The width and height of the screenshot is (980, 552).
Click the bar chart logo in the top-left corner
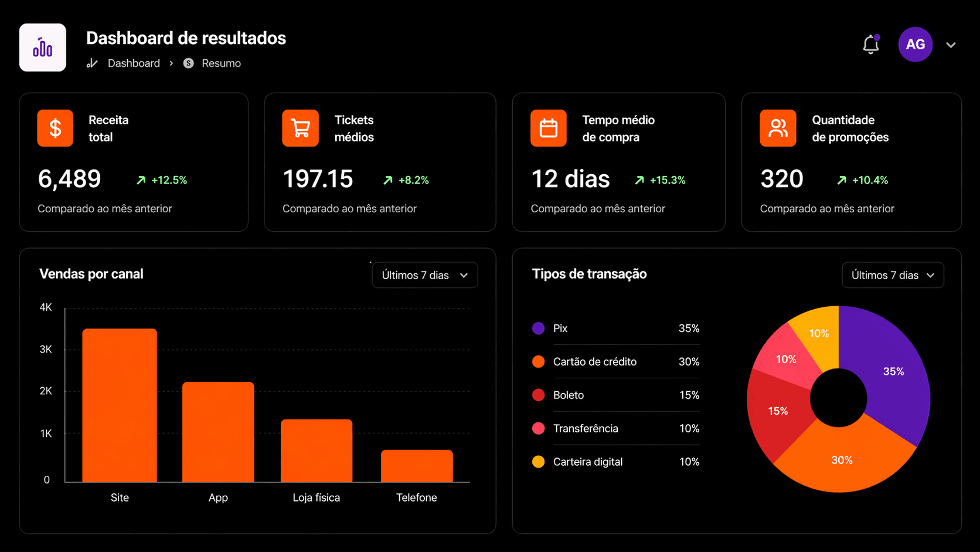coord(42,47)
